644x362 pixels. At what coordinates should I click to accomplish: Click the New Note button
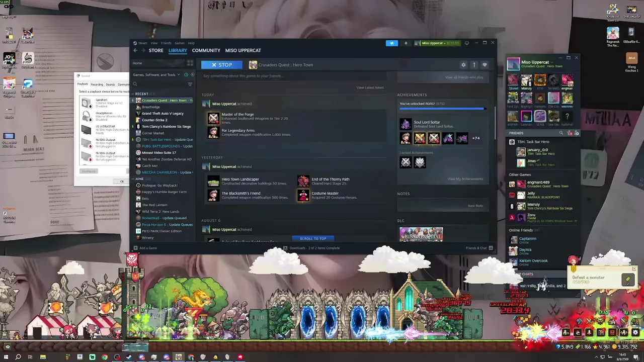475,206
